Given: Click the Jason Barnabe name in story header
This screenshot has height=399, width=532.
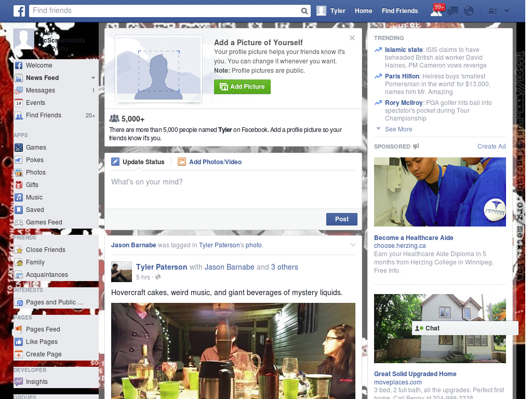Looking at the screenshot, I should point(134,245).
